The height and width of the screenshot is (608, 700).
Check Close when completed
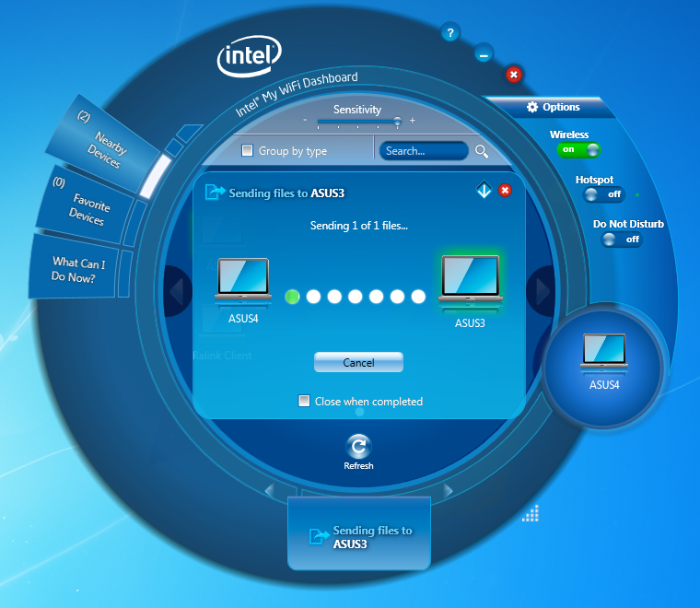304,401
